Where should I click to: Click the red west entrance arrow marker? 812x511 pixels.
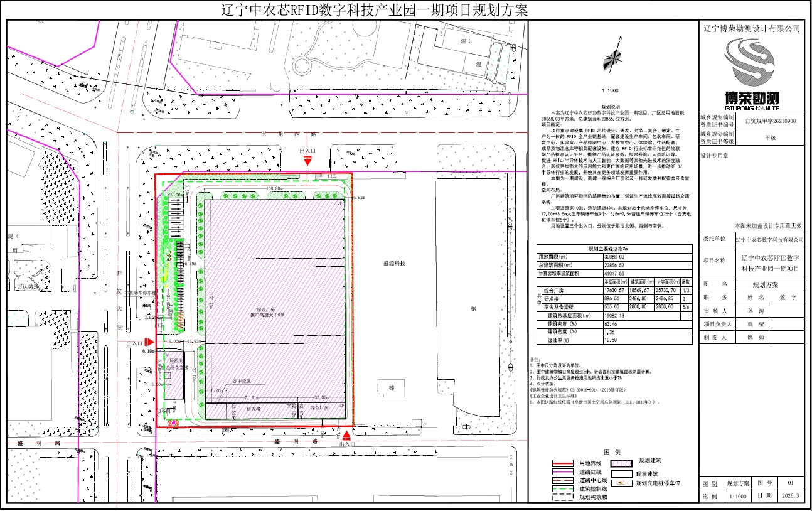(150, 342)
